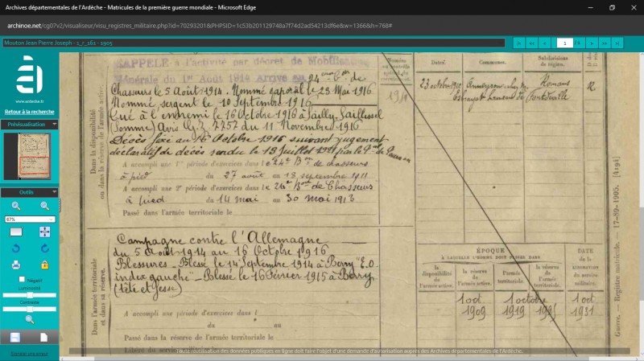Follow the Retour à la recherche link

pos(29,112)
